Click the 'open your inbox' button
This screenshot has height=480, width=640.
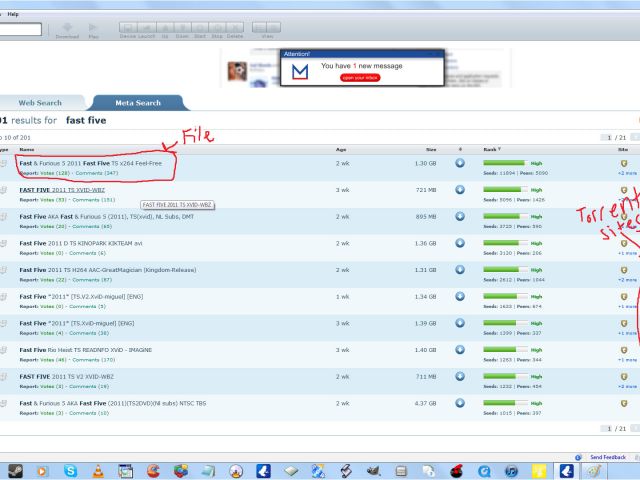(360, 77)
